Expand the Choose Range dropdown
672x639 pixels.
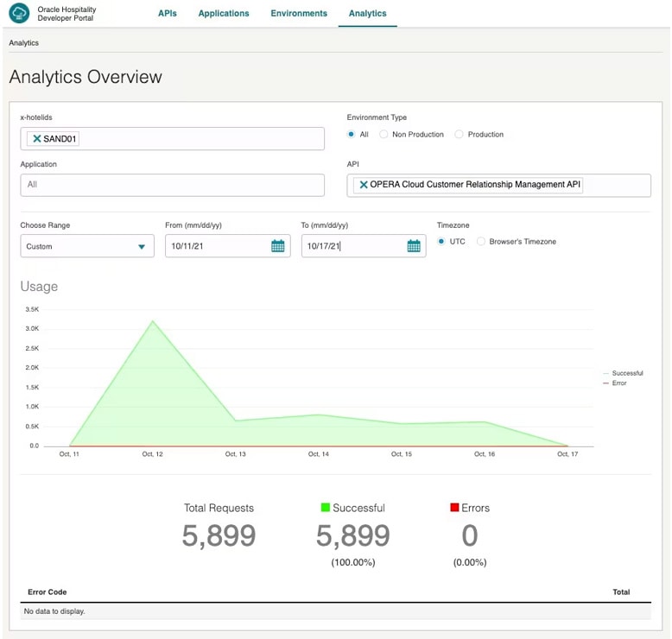coord(87,246)
